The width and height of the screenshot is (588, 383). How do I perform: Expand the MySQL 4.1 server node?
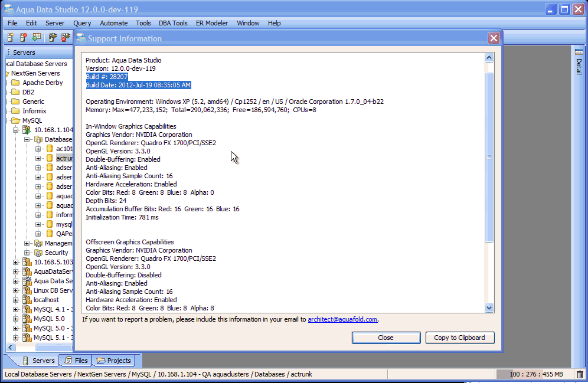[16, 310]
